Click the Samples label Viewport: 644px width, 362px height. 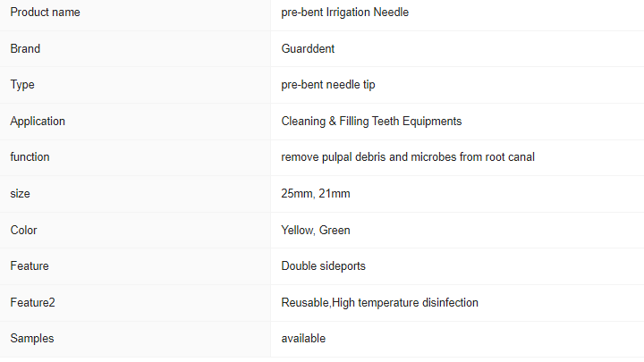tap(32, 339)
